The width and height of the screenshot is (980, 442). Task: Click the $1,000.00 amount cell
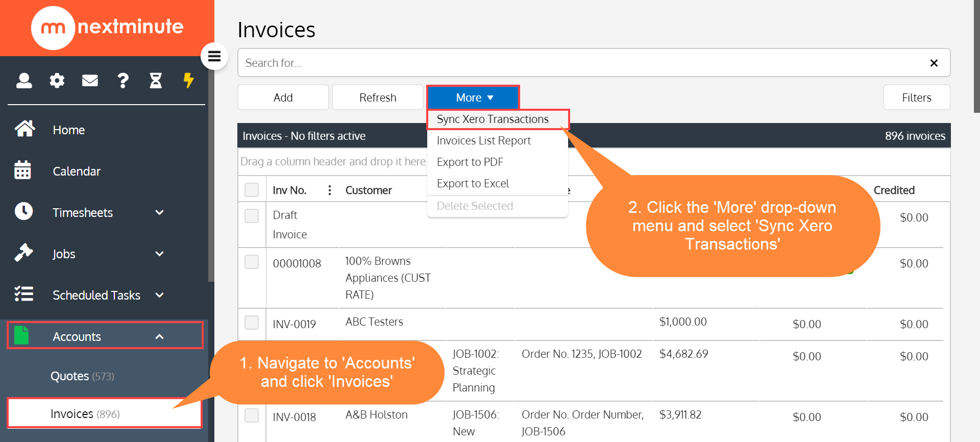tap(683, 322)
